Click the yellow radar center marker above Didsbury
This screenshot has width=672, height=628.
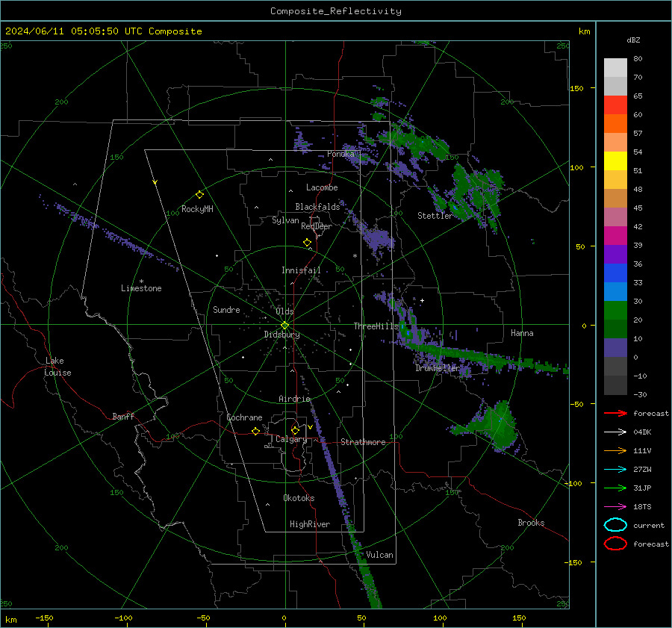[284, 326]
